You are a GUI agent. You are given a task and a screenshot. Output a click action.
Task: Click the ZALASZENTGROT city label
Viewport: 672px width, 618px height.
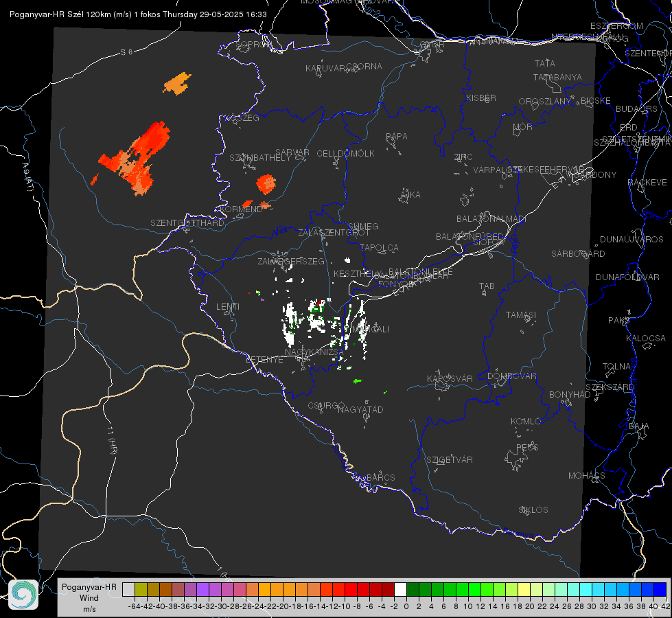(x=334, y=233)
